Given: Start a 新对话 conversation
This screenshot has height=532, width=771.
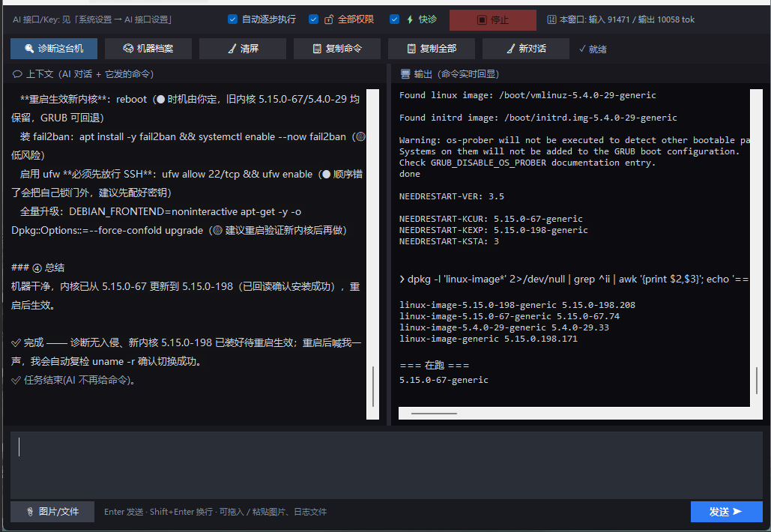Looking at the screenshot, I should point(526,49).
